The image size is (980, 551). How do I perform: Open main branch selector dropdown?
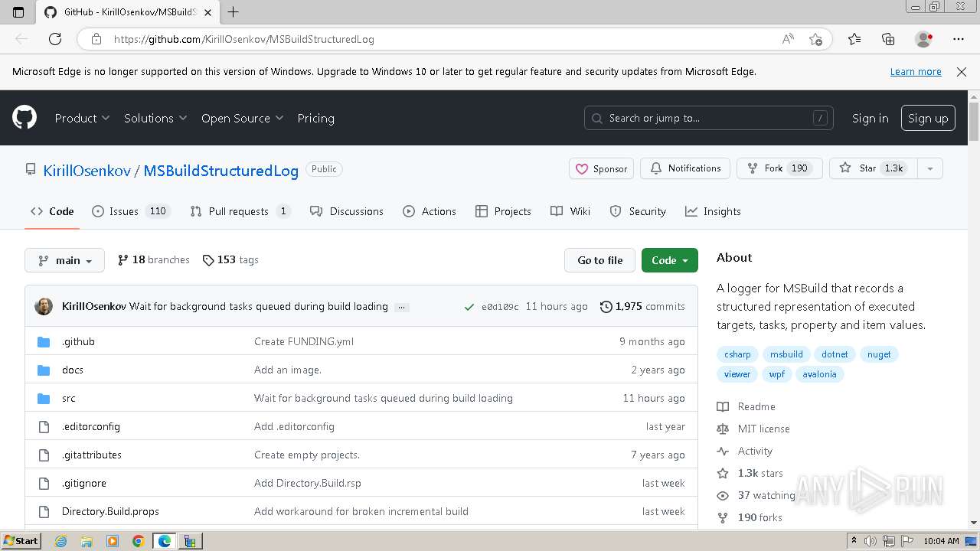click(64, 260)
